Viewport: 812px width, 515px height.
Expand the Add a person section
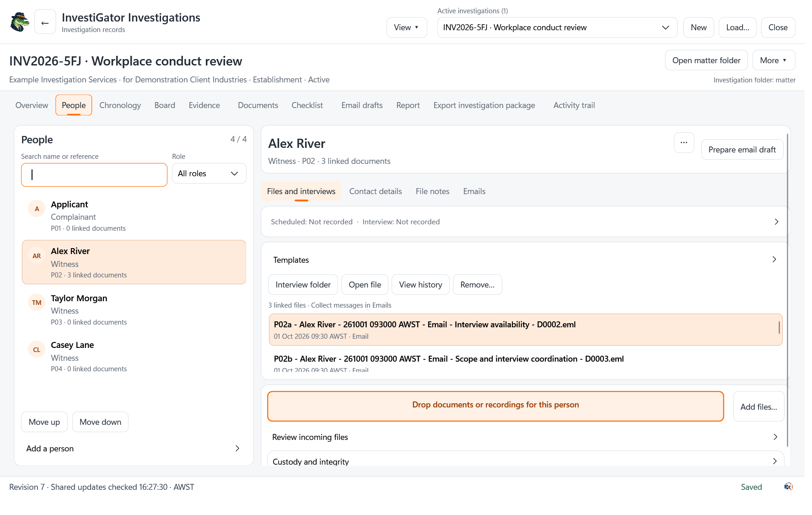point(134,449)
